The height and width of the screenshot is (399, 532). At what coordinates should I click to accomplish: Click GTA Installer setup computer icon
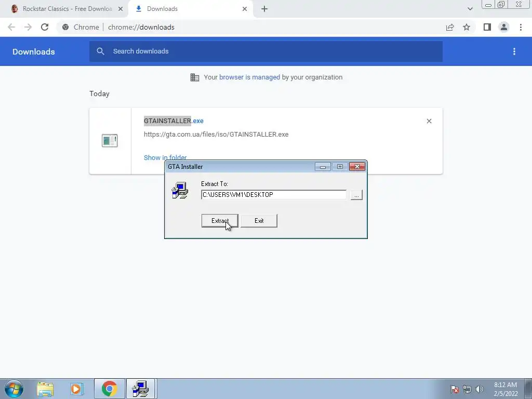pyautogui.click(x=180, y=191)
